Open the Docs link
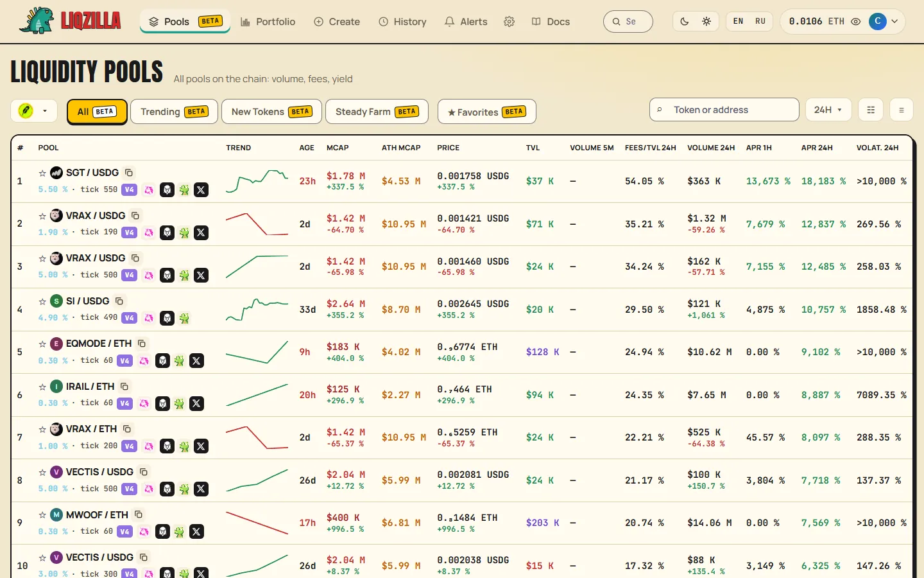 pyautogui.click(x=551, y=22)
